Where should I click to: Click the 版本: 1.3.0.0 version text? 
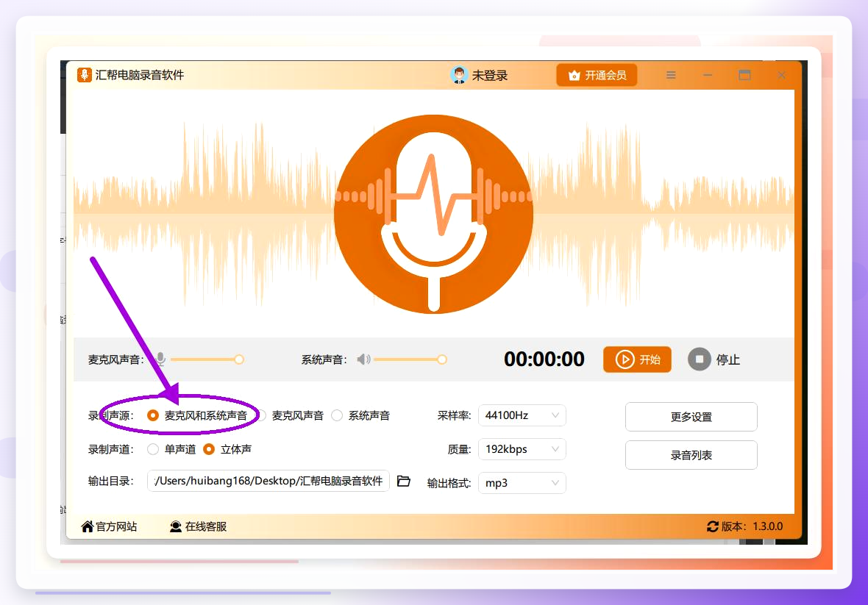pos(752,526)
